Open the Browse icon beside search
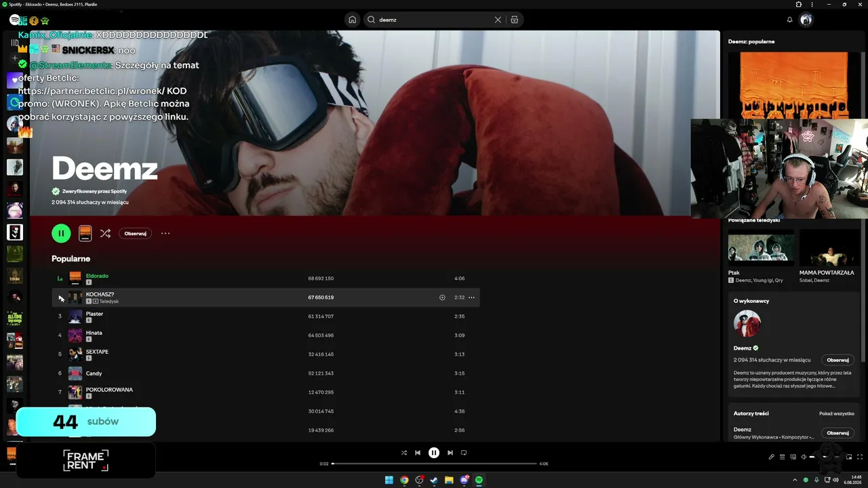 pyautogui.click(x=515, y=20)
